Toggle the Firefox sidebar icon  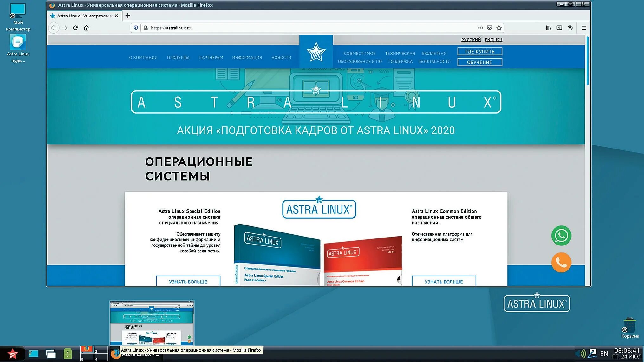coord(559,28)
